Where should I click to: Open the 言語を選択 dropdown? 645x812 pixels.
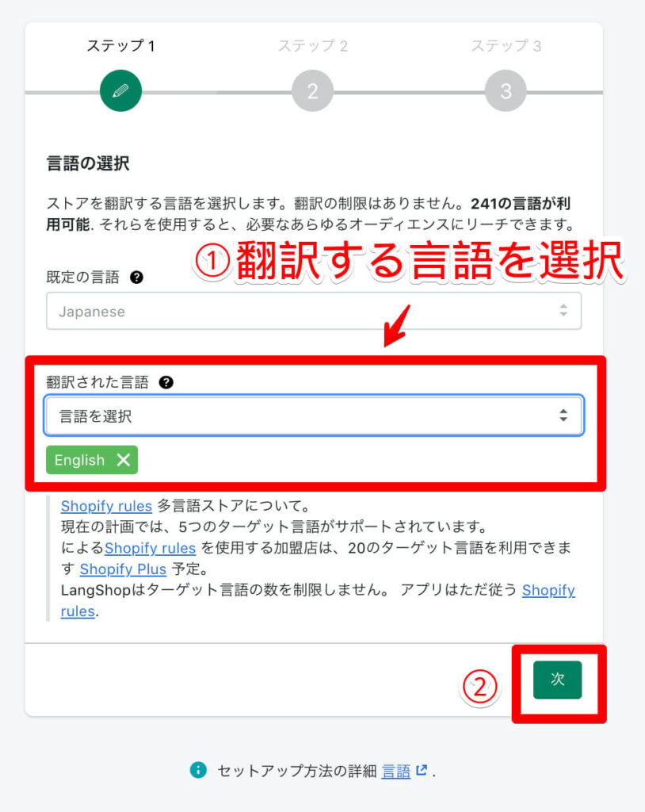[x=314, y=416]
